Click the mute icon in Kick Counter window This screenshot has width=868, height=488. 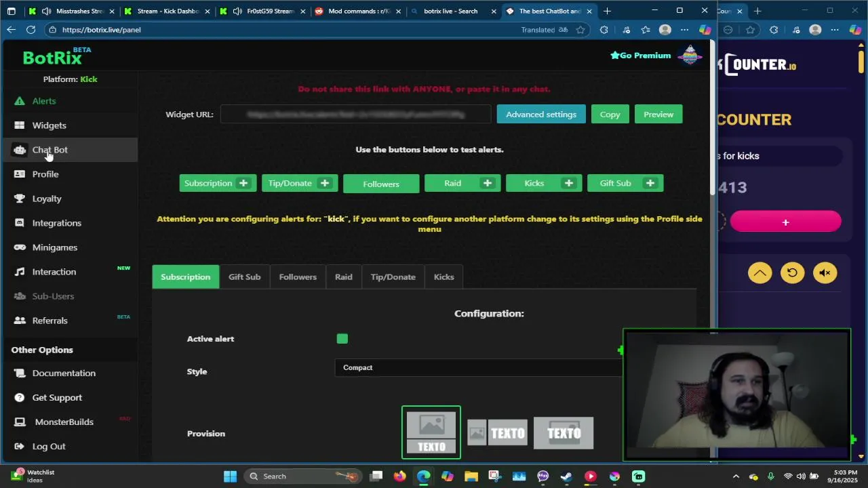tap(825, 273)
